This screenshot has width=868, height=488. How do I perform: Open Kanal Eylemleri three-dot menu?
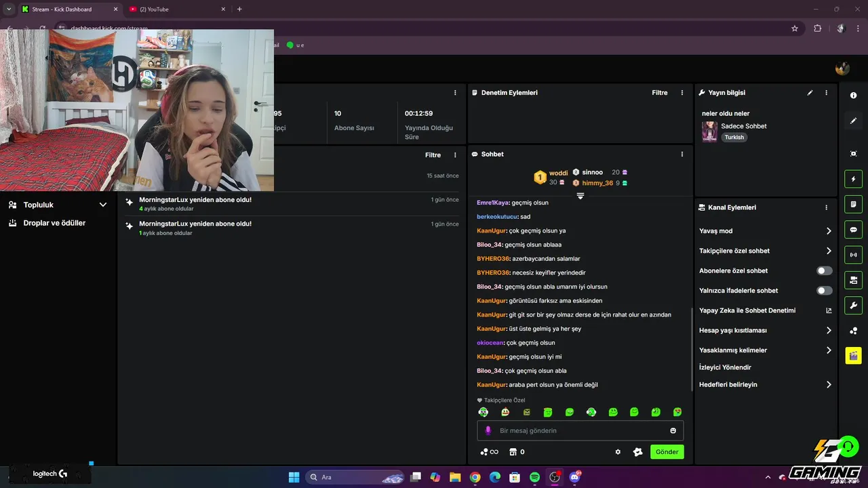point(826,207)
